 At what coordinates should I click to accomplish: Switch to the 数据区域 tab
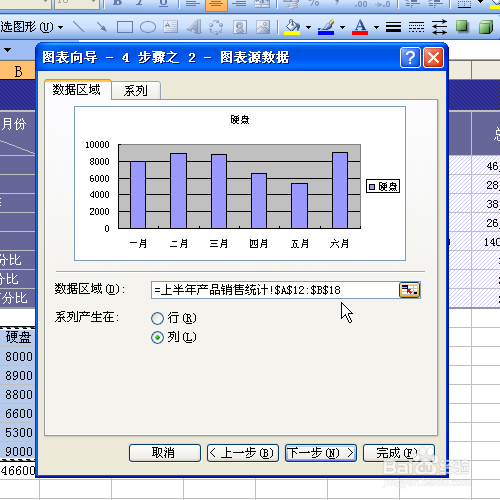[x=77, y=90]
